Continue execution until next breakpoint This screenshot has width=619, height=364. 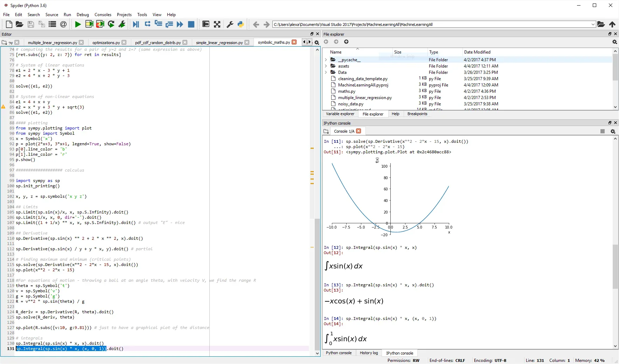coord(180,24)
